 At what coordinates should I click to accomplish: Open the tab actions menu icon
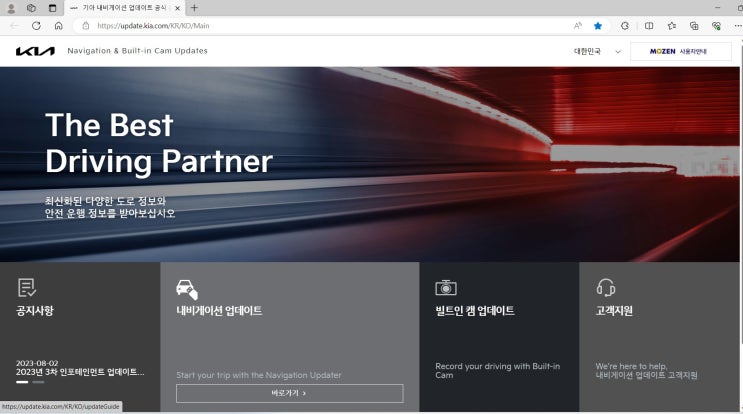click(x=53, y=8)
